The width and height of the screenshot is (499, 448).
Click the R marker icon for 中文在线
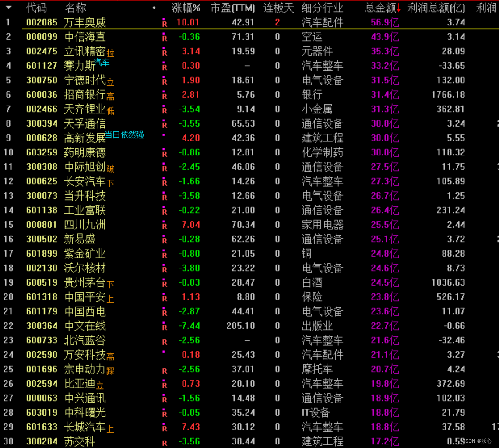tap(165, 326)
